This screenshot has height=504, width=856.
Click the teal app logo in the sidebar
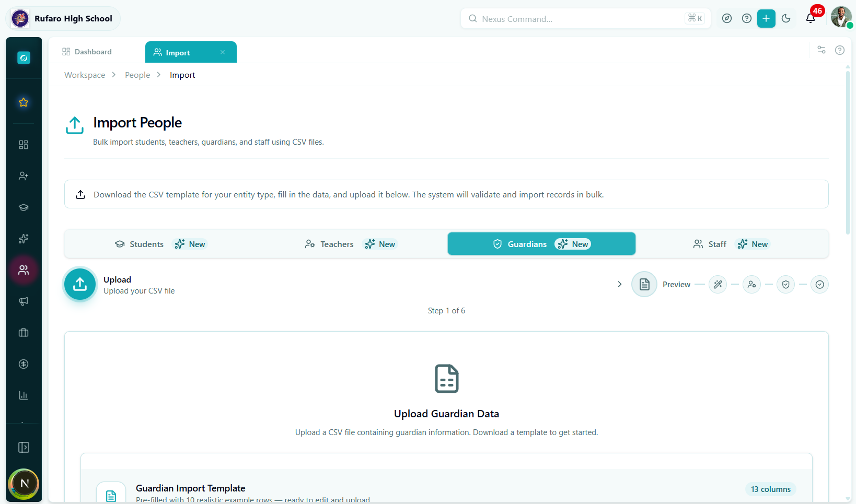pos(24,58)
